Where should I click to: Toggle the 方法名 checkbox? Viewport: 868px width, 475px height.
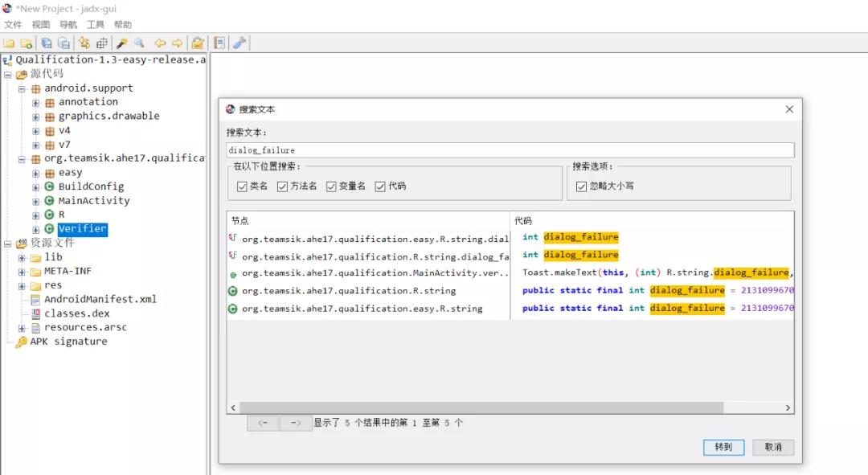[x=282, y=186]
